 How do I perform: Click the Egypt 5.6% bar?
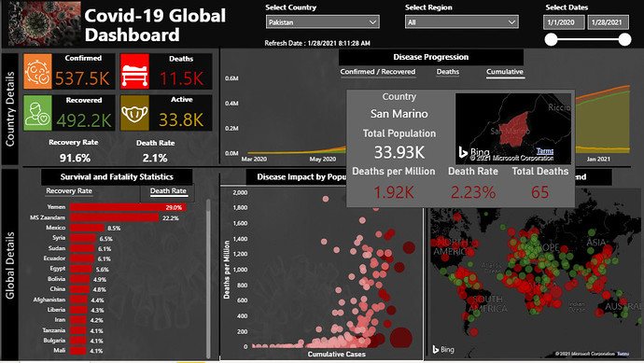[81, 269]
